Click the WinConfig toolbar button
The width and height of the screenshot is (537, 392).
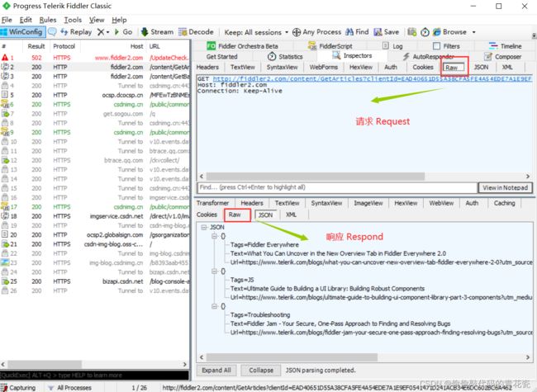[x=22, y=32]
